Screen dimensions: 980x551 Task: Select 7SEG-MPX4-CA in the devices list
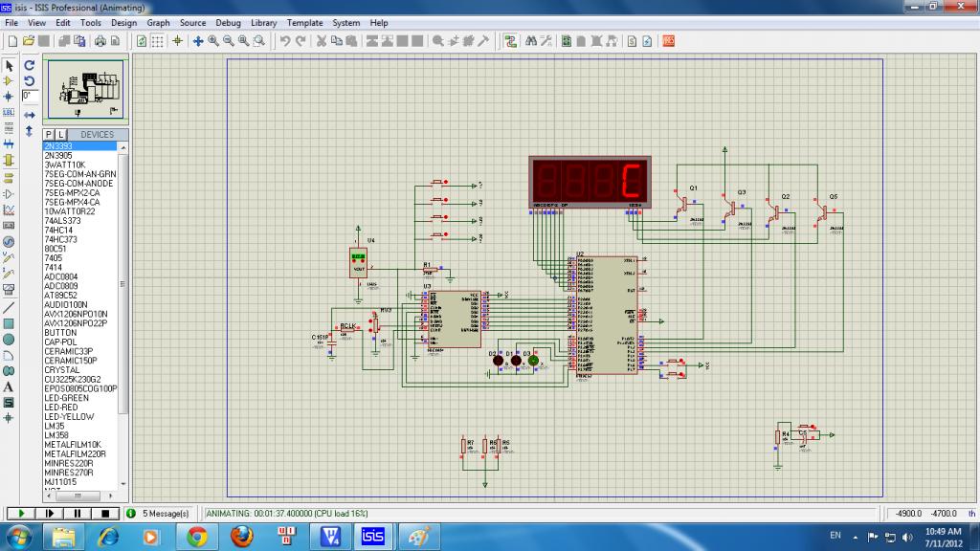(72, 202)
